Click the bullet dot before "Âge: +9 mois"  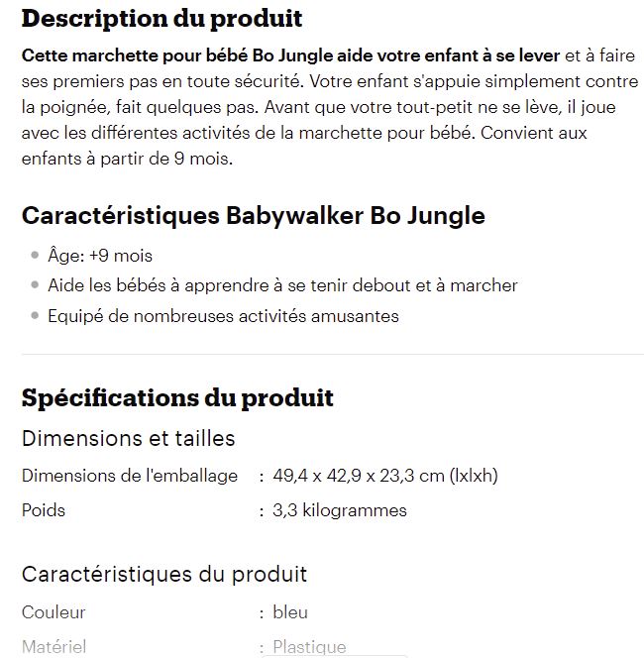[36, 256]
